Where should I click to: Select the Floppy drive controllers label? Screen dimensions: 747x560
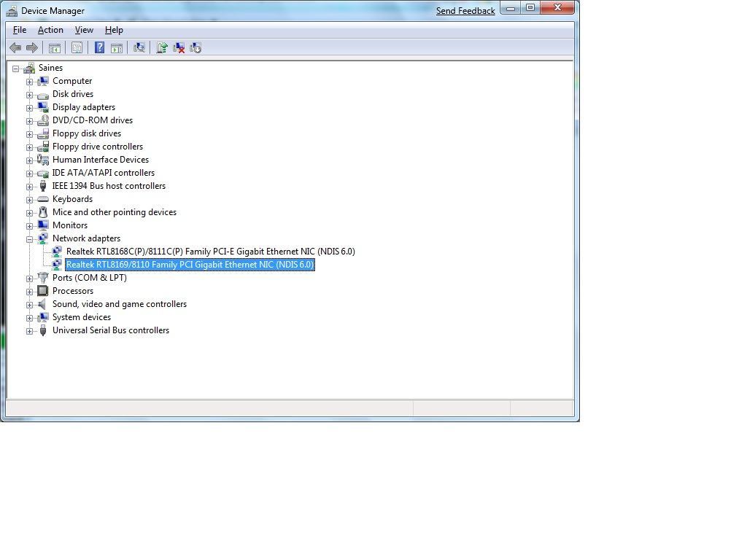(x=98, y=147)
